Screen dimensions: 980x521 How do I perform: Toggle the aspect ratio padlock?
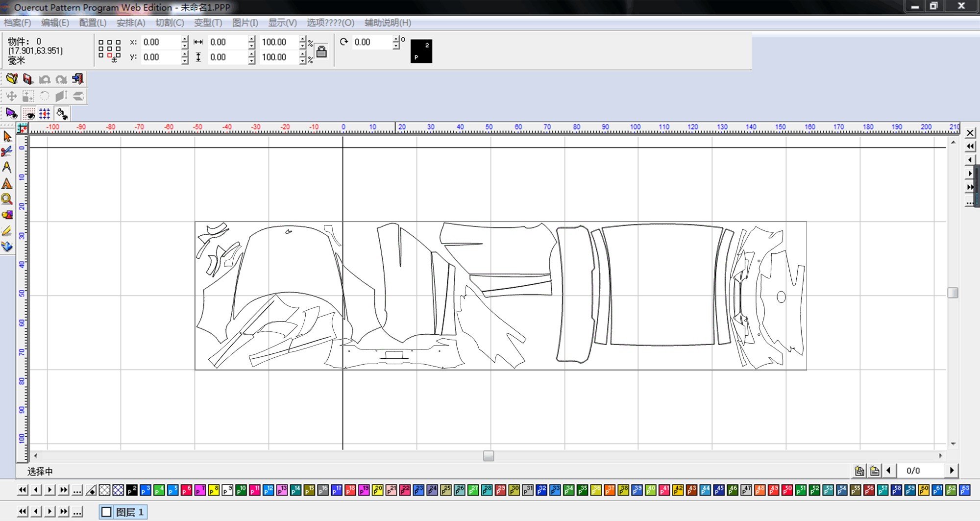point(321,51)
